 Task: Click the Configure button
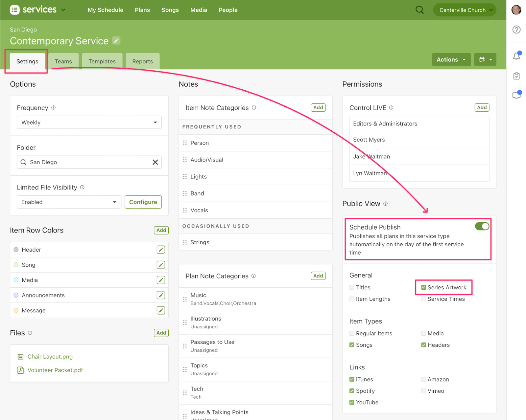click(x=143, y=202)
